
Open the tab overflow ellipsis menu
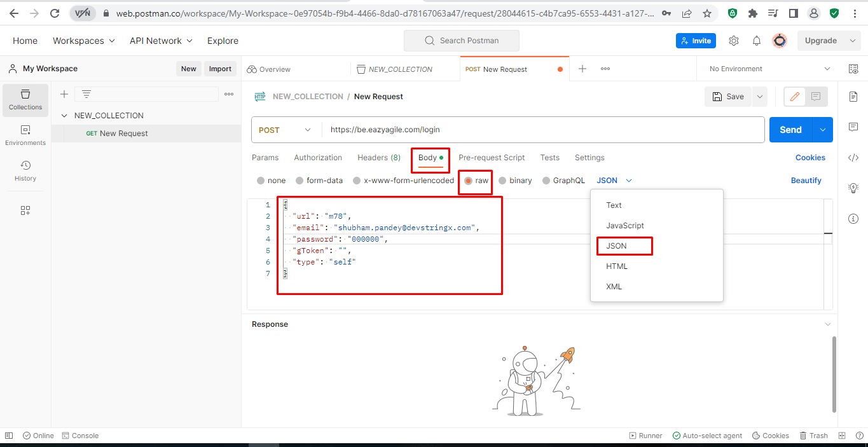(605, 69)
